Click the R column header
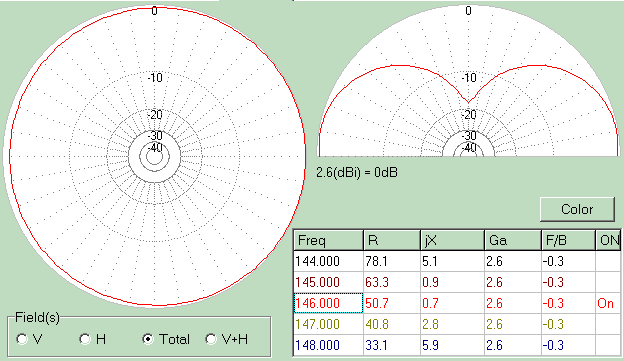The image size is (624, 361). (x=392, y=240)
